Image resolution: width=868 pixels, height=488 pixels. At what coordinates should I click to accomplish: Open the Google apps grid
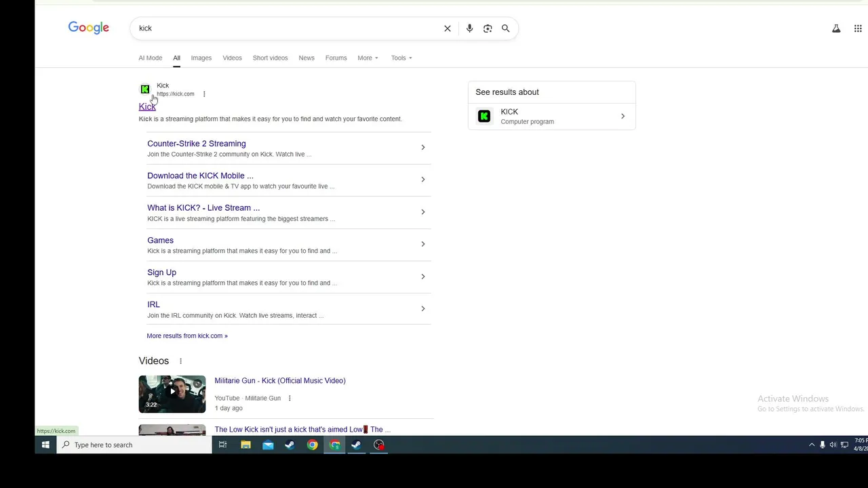coord(858,28)
